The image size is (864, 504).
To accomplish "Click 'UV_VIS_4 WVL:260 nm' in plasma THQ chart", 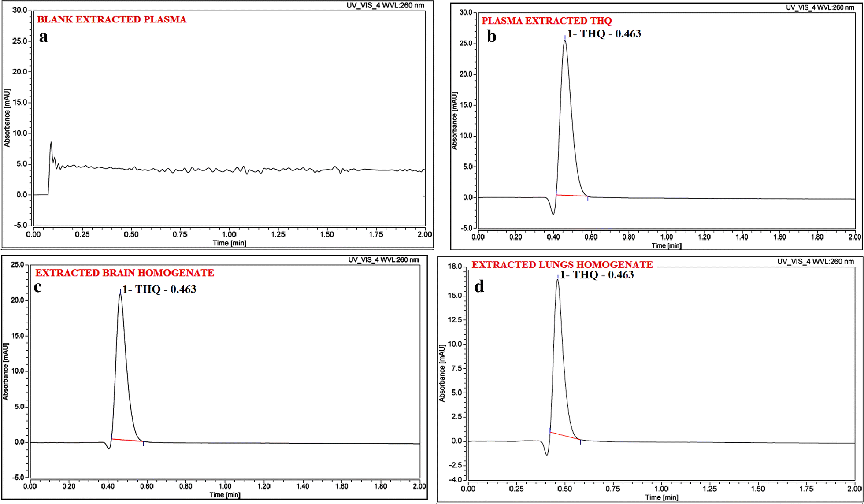I will 820,7.
